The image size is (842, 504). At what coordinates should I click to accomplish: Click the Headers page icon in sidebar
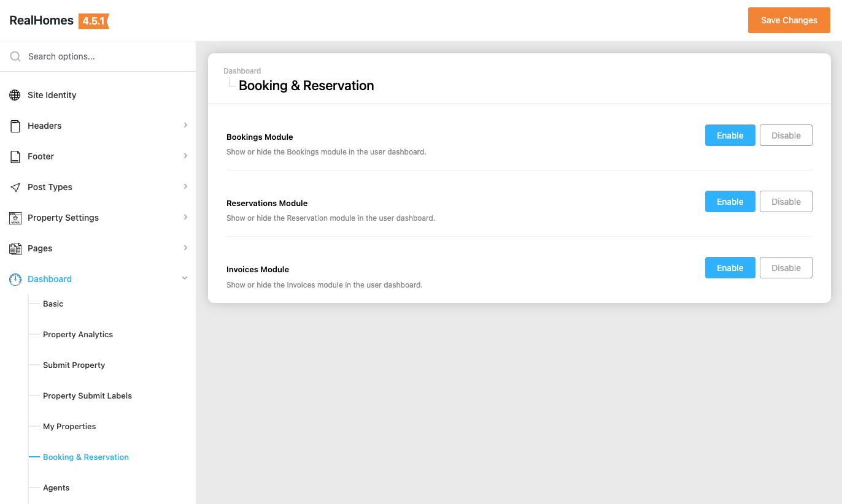tap(15, 126)
